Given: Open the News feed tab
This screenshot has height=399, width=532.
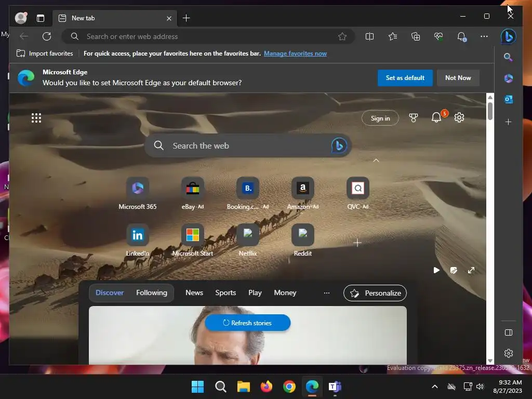Looking at the screenshot, I should 194,292.
